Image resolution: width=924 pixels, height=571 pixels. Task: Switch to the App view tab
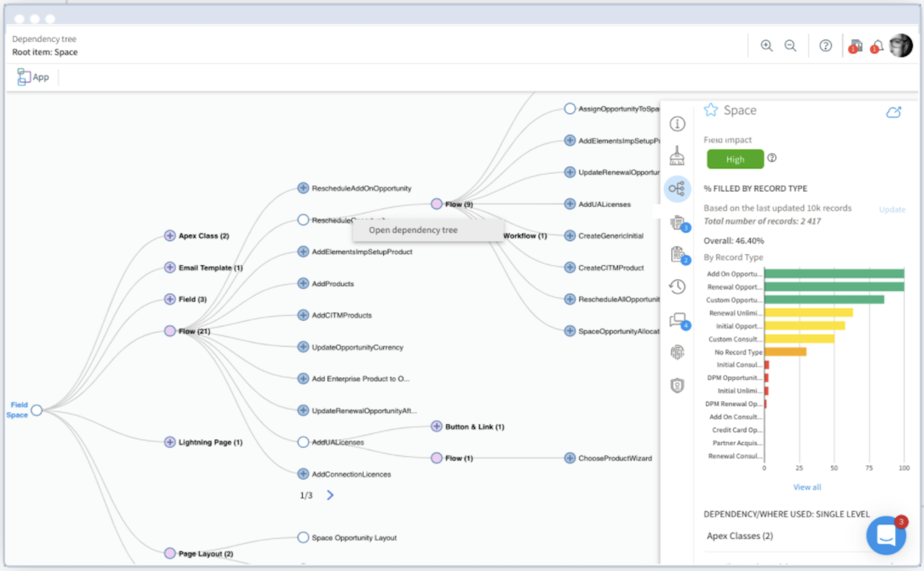[x=32, y=76]
